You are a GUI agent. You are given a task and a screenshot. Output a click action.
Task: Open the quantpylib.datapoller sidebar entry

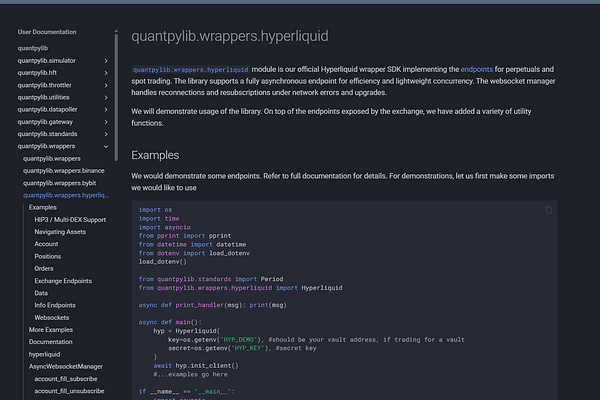(47, 109)
